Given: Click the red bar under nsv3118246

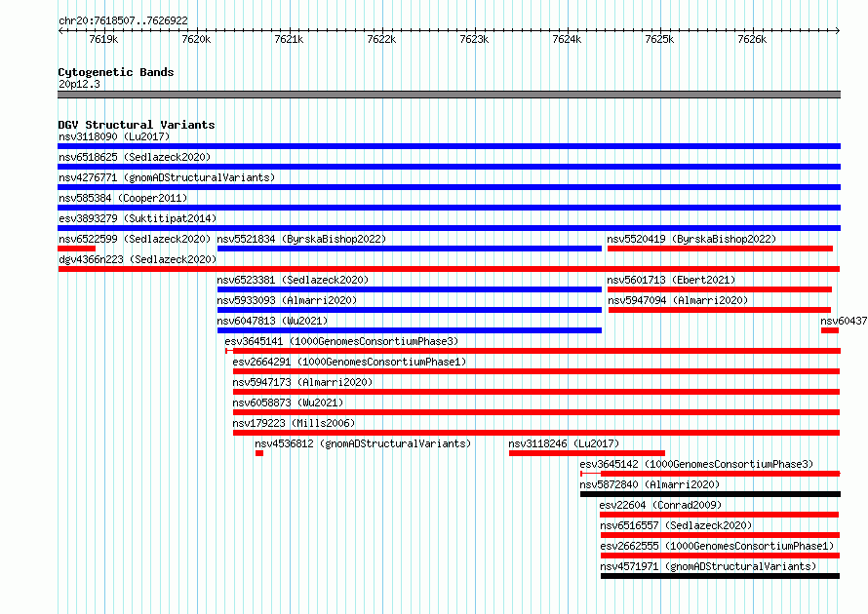Looking at the screenshot, I should coord(587,453).
